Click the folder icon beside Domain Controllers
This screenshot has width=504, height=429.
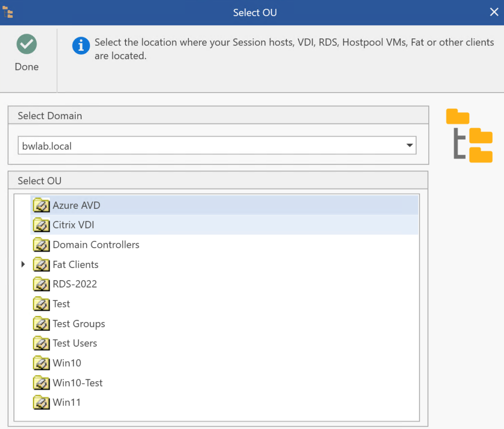coord(41,244)
